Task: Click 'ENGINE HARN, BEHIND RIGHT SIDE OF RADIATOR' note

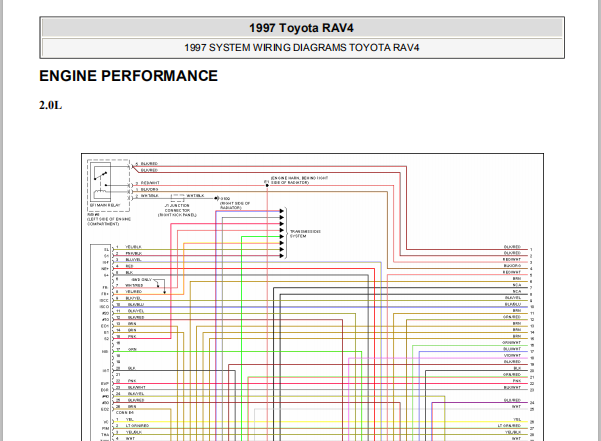Action: pos(299,180)
